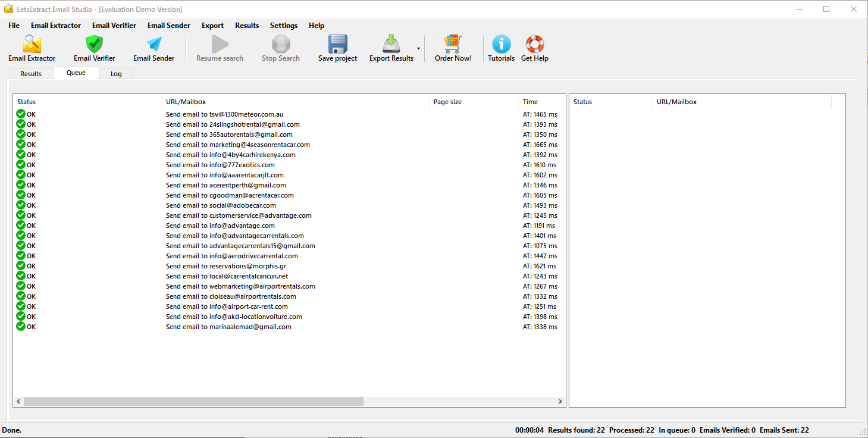Open the Settings menu
The height and width of the screenshot is (438, 868).
coord(283,26)
